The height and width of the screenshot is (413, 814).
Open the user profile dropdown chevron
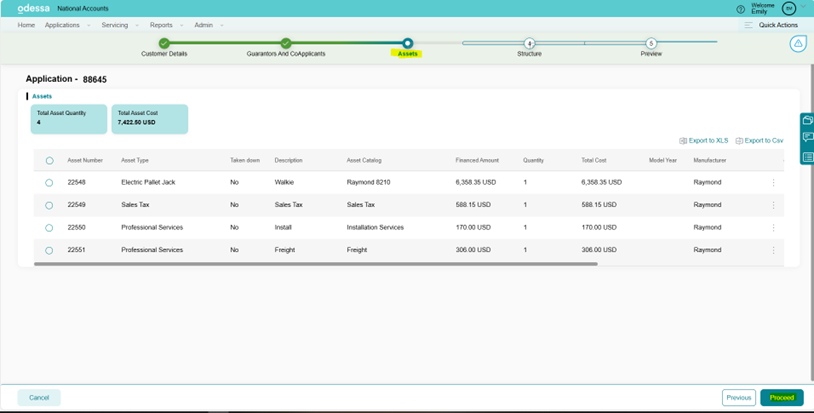pos(803,8)
